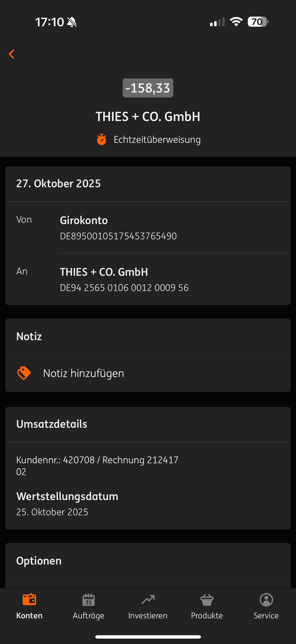Tap the battery indicator in status bar

click(x=258, y=22)
